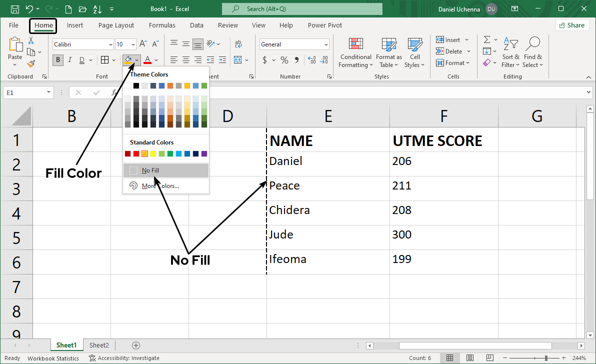Image resolution: width=596 pixels, height=364 pixels.
Task: Switch to the Sheet2 worksheet tab
Action: (99, 345)
